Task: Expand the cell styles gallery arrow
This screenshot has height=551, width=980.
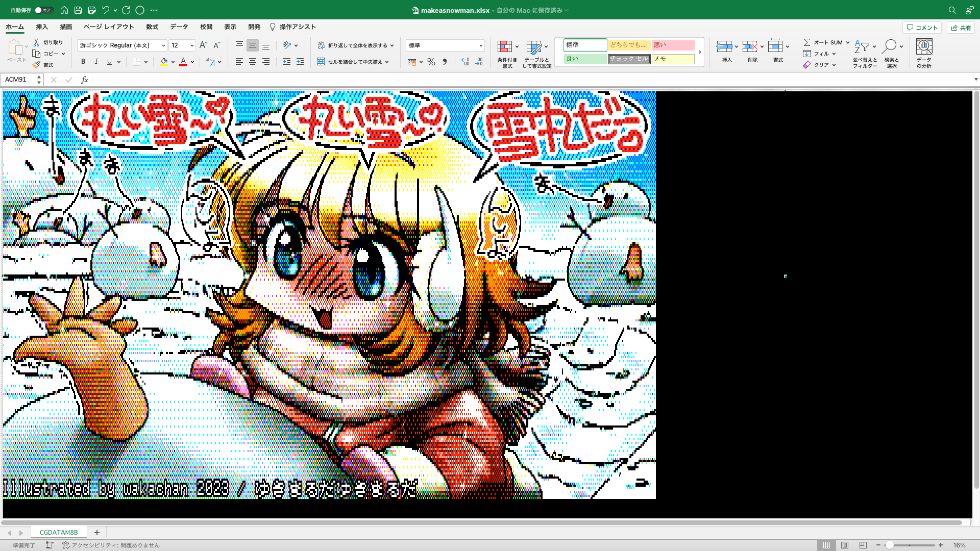Action: 700,52
